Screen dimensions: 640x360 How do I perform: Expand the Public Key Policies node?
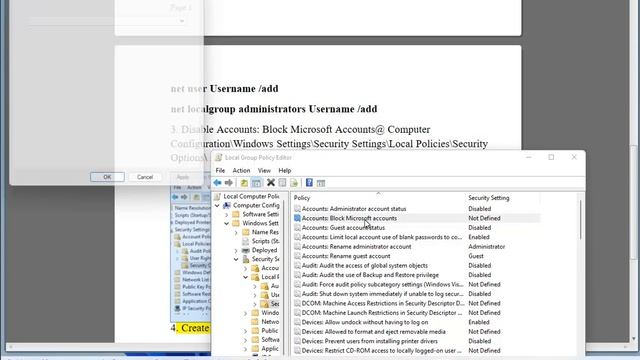[x=245, y=331]
